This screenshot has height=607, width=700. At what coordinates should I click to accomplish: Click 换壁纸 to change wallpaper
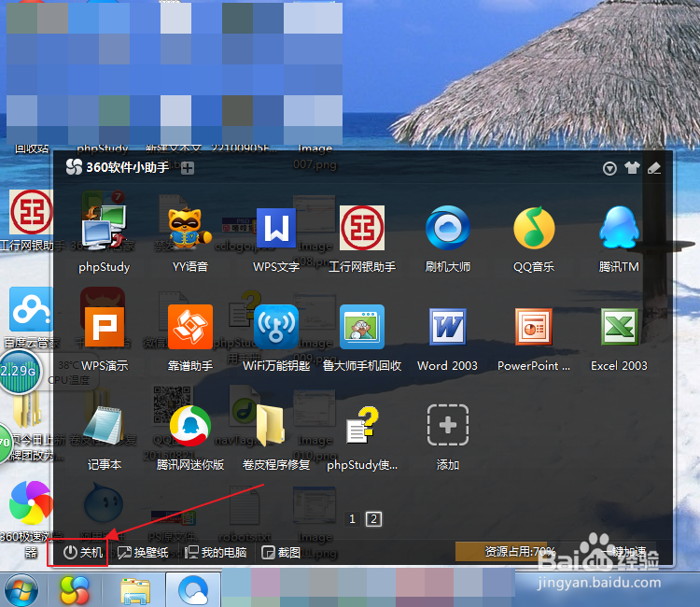click(143, 553)
